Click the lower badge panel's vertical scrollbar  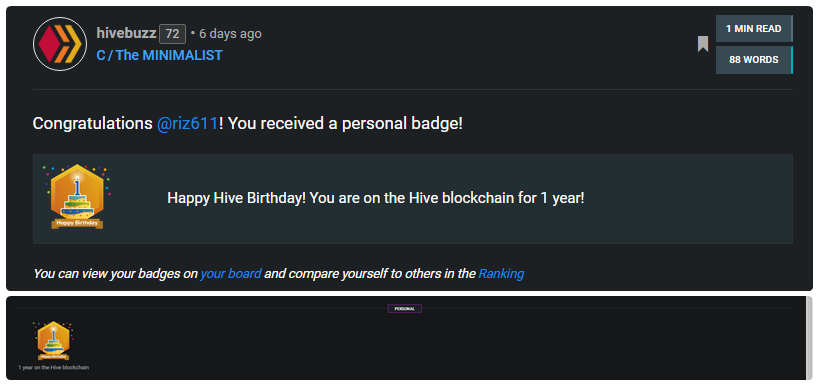point(809,338)
